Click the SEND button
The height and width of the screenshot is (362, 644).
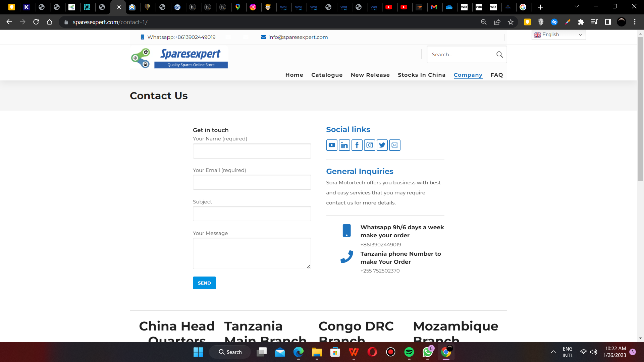[204, 283]
